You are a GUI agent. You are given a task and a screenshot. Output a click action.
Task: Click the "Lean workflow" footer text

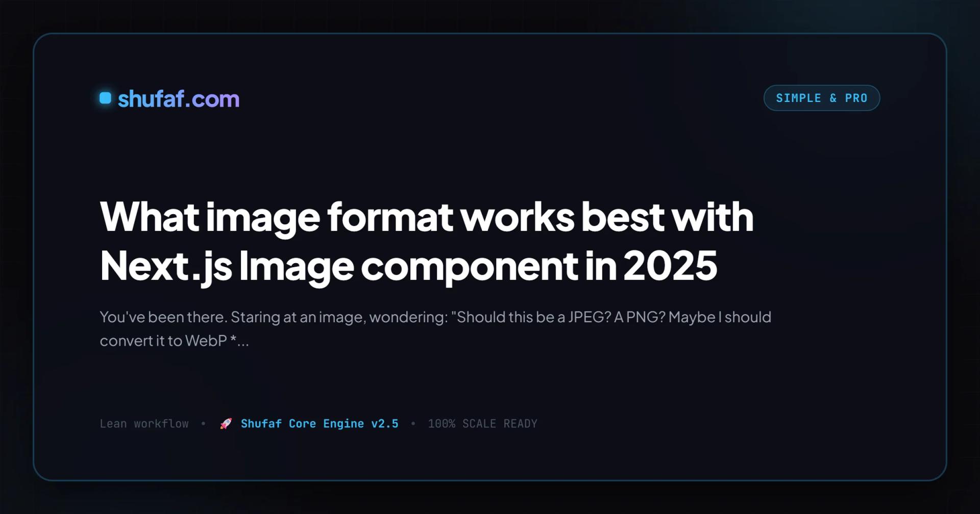[x=144, y=424]
